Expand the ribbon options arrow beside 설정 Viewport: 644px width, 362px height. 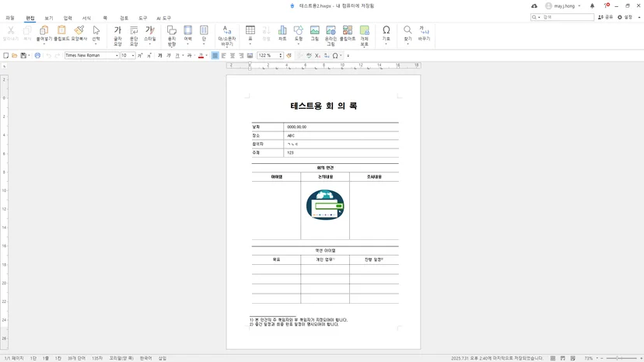pyautogui.click(x=639, y=17)
